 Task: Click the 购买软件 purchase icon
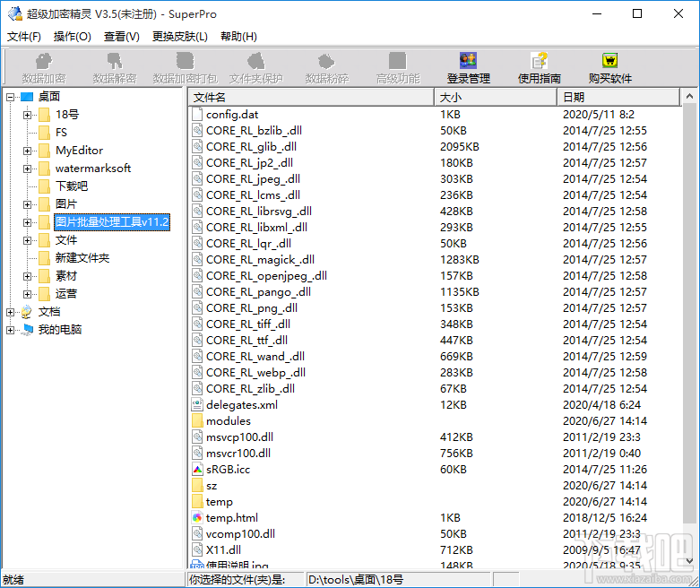pyautogui.click(x=609, y=62)
